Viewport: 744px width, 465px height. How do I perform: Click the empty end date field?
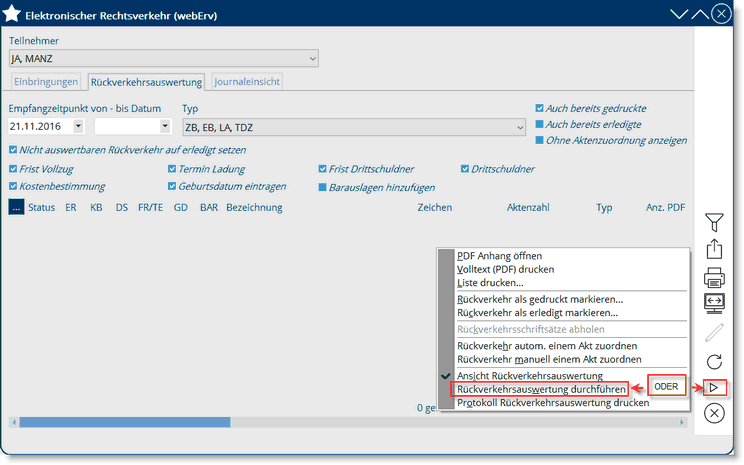coord(127,126)
